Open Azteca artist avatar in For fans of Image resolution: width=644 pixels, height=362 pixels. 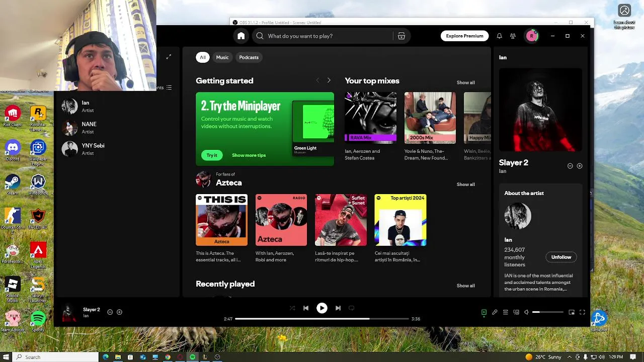203,178
